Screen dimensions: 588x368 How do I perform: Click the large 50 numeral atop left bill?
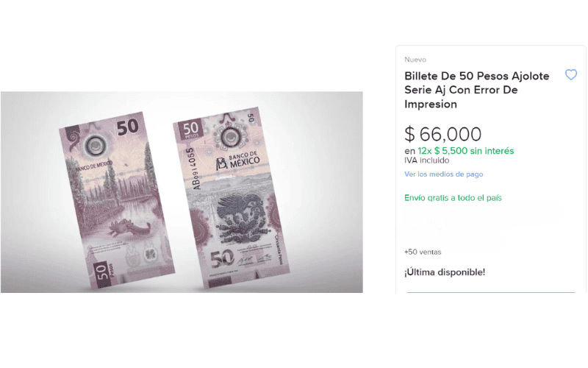pyautogui.click(x=128, y=127)
